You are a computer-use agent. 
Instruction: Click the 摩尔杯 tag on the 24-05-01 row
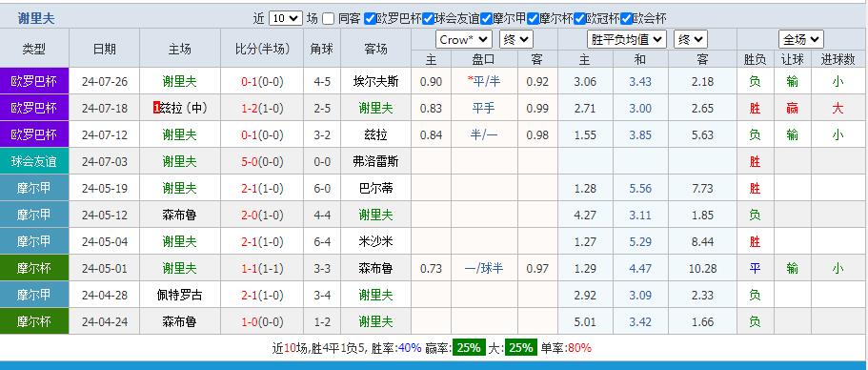point(34,268)
